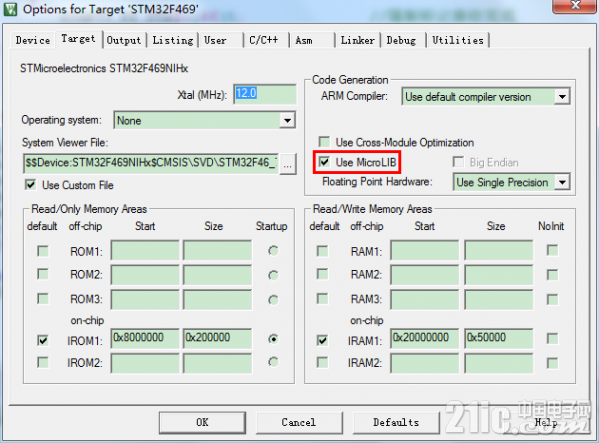Open the Operating system dropdown
The image size is (599, 443).
(287, 121)
